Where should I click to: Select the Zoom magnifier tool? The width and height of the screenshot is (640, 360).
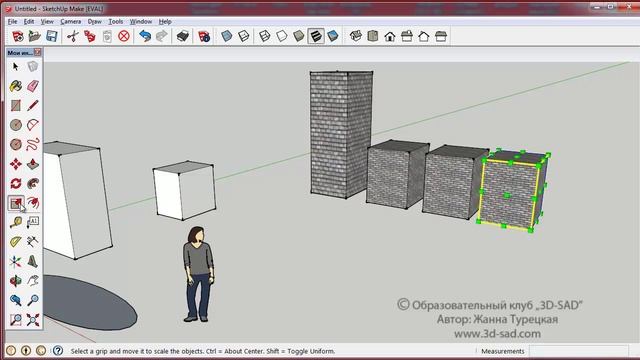(x=33, y=300)
